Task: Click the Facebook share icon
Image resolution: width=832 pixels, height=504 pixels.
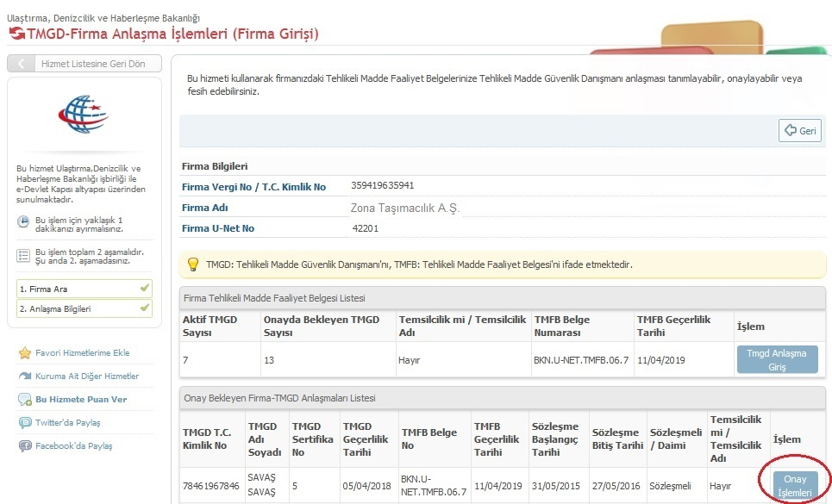Action: point(25,445)
